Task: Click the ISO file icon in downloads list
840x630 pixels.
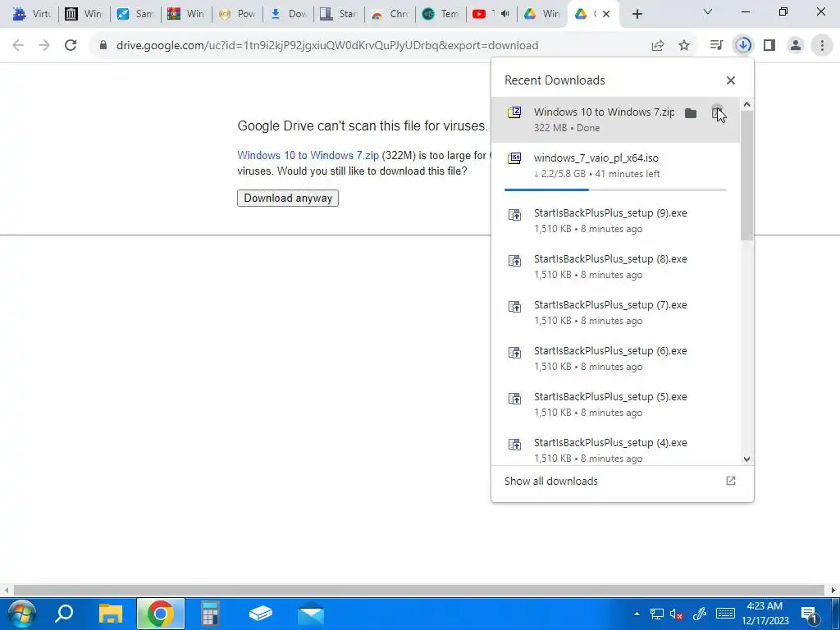Action: [x=514, y=158]
